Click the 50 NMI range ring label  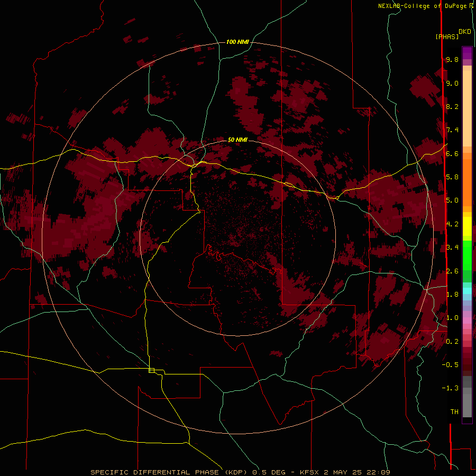coord(237,140)
